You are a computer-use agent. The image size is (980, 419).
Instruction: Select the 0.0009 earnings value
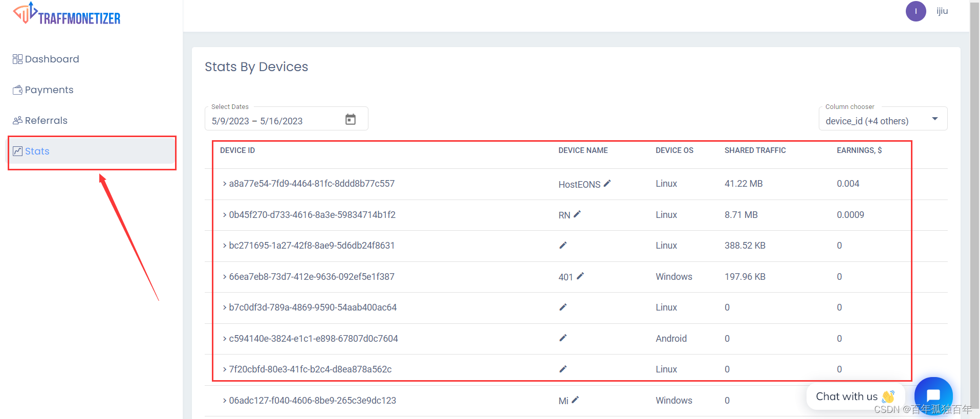851,215
